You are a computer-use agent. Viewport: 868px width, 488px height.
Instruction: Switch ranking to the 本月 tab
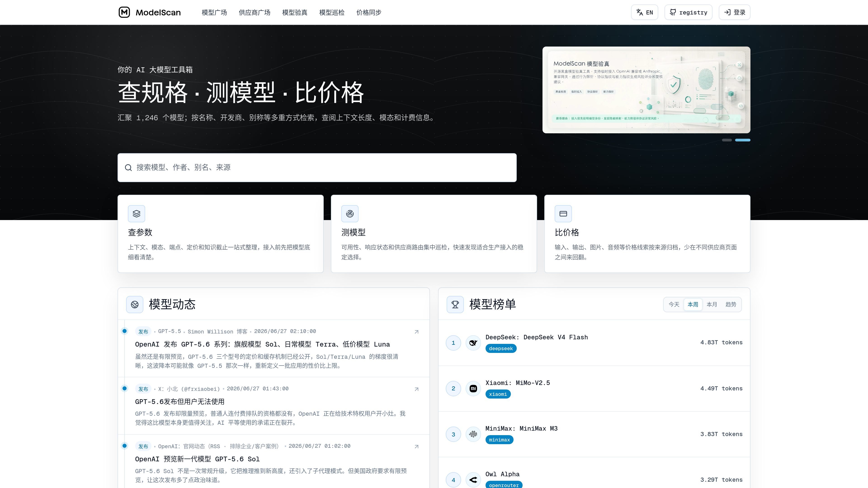712,305
